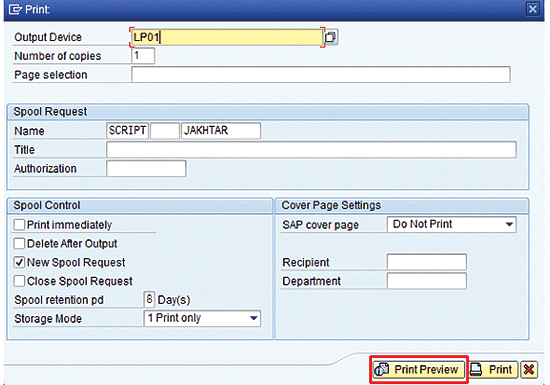Open value help icon beside Output Device

[331, 37]
